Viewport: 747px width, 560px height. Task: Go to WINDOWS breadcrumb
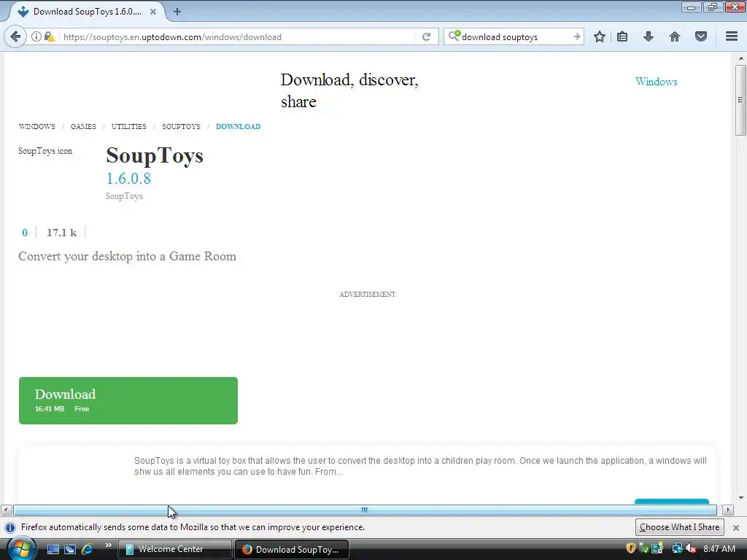tap(36, 127)
